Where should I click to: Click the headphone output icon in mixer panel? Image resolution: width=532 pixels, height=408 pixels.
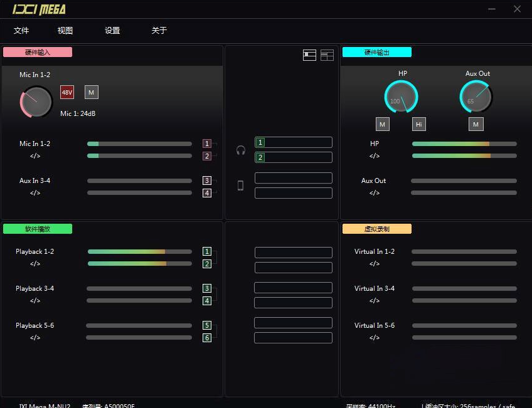point(240,150)
